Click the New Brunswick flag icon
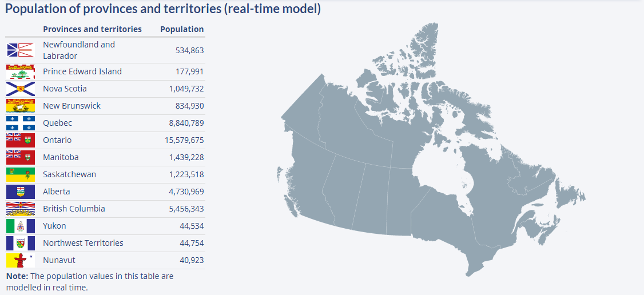This screenshot has height=295, width=644. tap(21, 106)
